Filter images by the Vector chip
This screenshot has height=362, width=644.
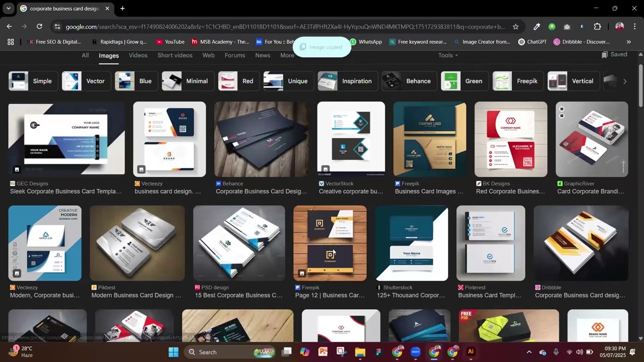coord(86,81)
